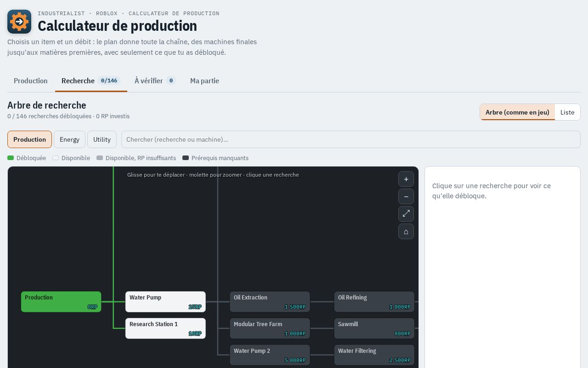
Task: Click the Disponible legend label
Action: (76, 158)
